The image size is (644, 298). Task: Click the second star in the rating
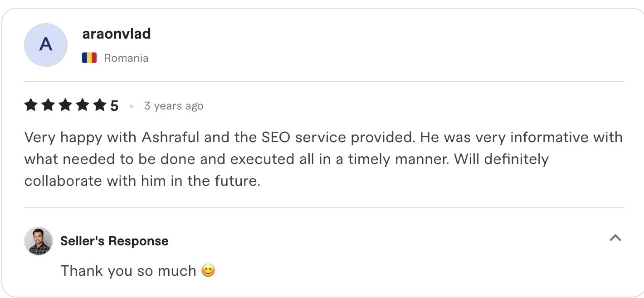47,105
